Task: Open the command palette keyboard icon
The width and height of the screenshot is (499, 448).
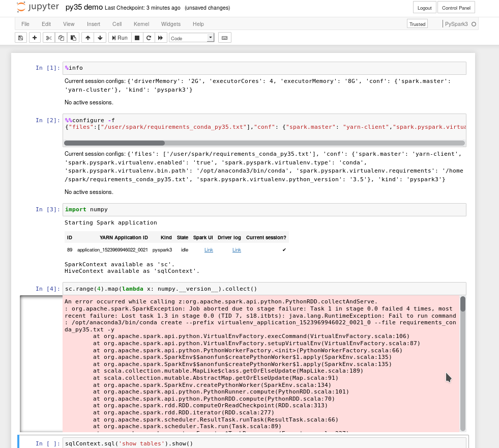Action: point(225,38)
